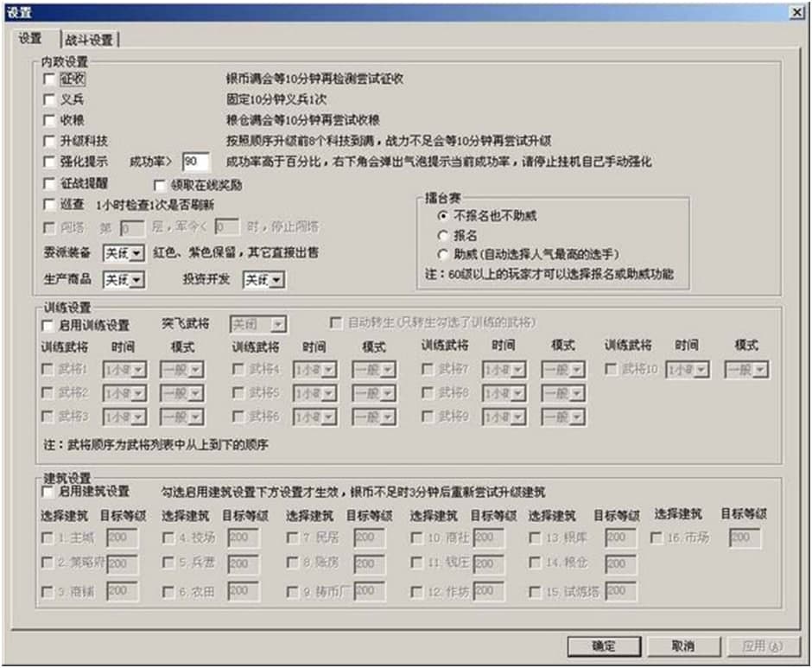Viewport: 812px width, 668px height.
Task: Open 武将1 模式 dropdown
Action: point(181,370)
